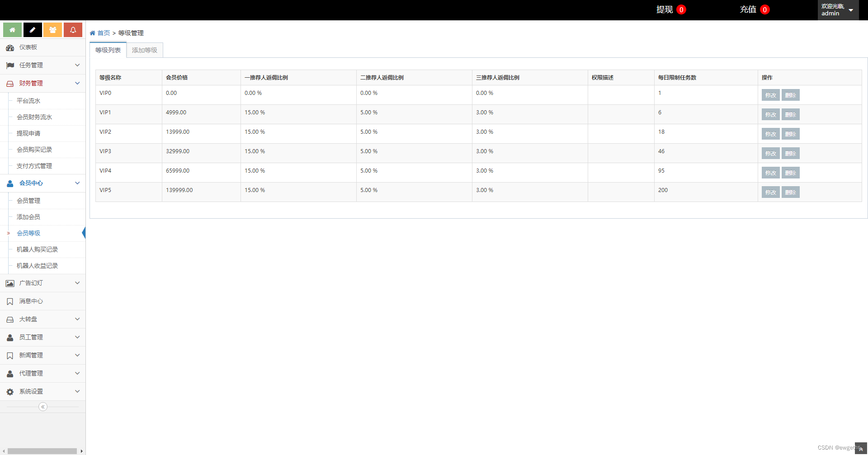Open 会员管理 menu item
Viewport: 868px width, 455px height.
(28, 201)
